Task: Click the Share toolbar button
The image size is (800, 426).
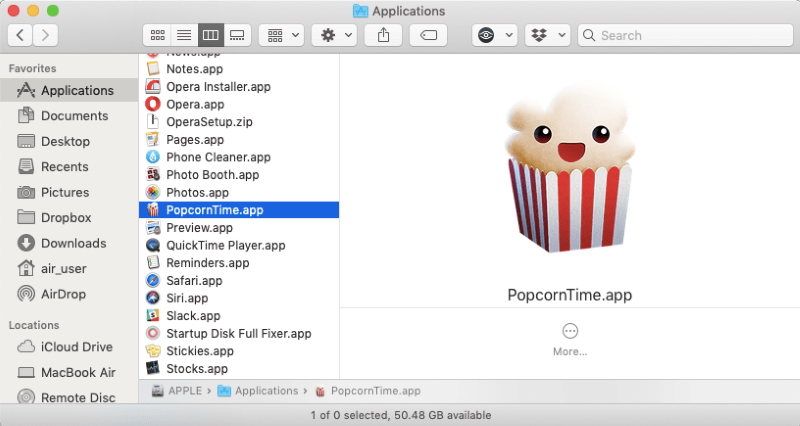Action: click(x=383, y=35)
